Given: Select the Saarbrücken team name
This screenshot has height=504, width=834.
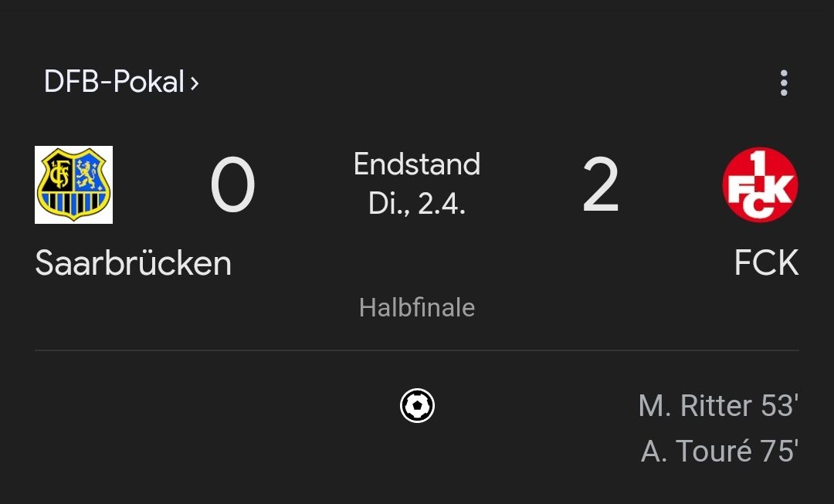Looking at the screenshot, I should [x=133, y=264].
